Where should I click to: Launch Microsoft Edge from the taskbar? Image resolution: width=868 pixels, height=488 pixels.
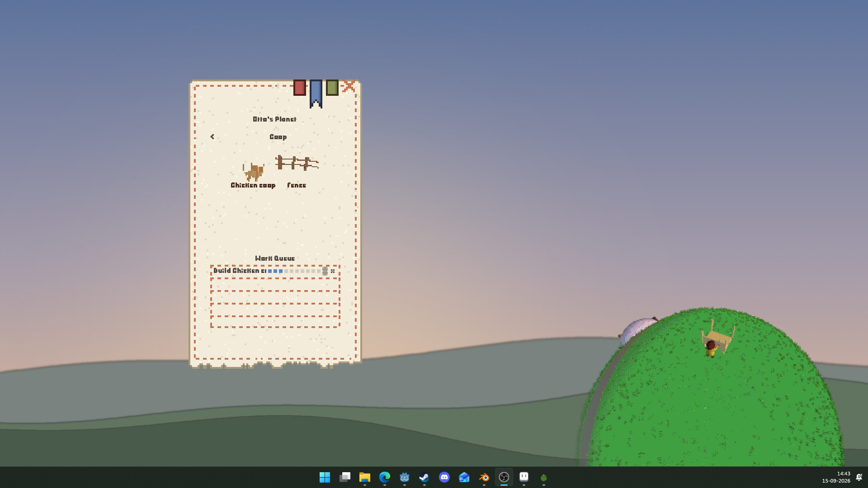(385, 477)
